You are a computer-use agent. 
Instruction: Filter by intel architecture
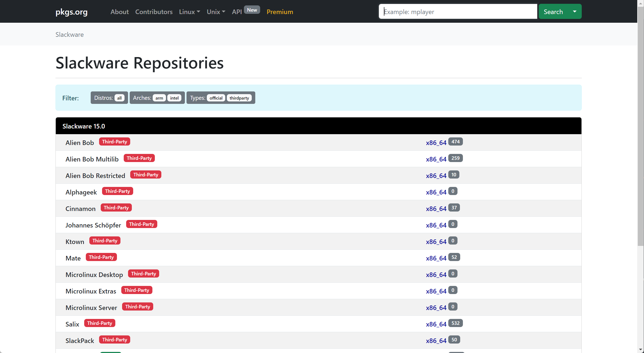[x=174, y=98]
